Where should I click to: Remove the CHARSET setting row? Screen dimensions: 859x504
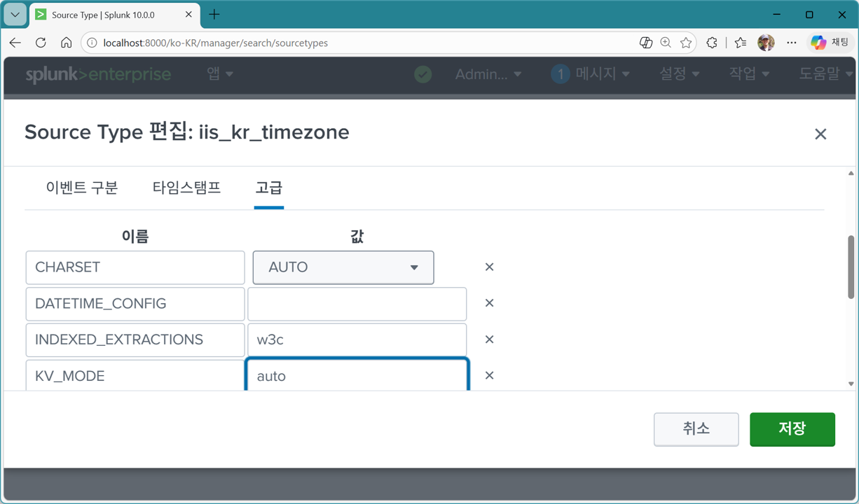(489, 267)
